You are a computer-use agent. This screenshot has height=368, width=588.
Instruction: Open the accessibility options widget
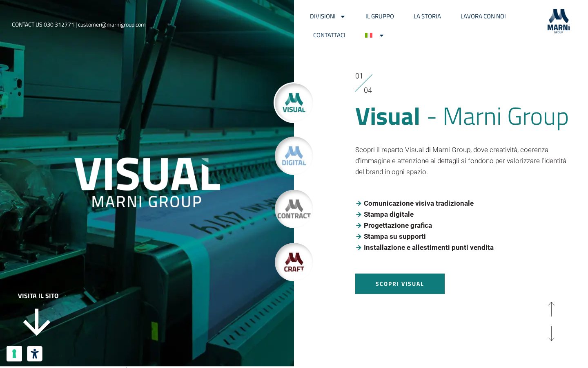35,354
